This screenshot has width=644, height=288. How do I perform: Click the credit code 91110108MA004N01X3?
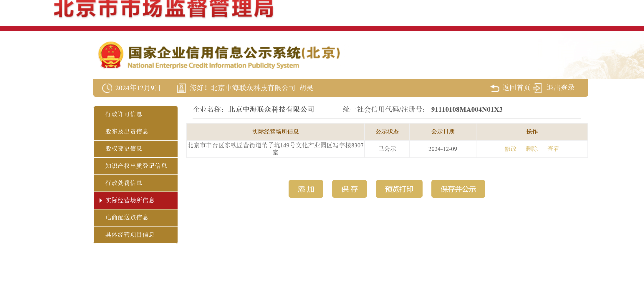click(467, 109)
